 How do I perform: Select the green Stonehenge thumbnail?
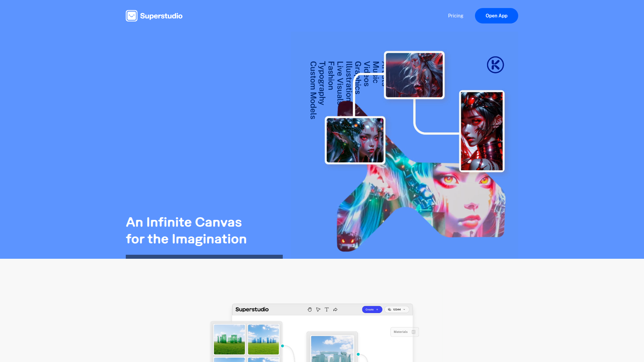pyautogui.click(x=229, y=339)
